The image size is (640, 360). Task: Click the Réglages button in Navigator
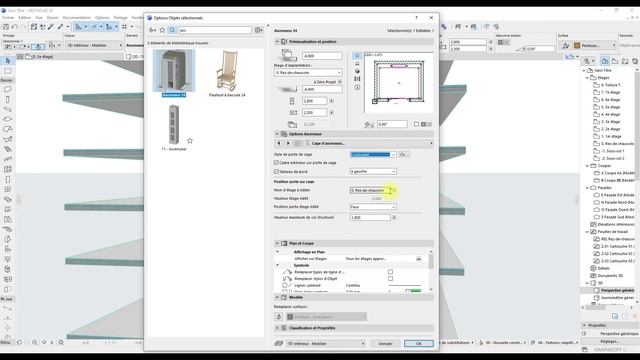click(x=610, y=341)
